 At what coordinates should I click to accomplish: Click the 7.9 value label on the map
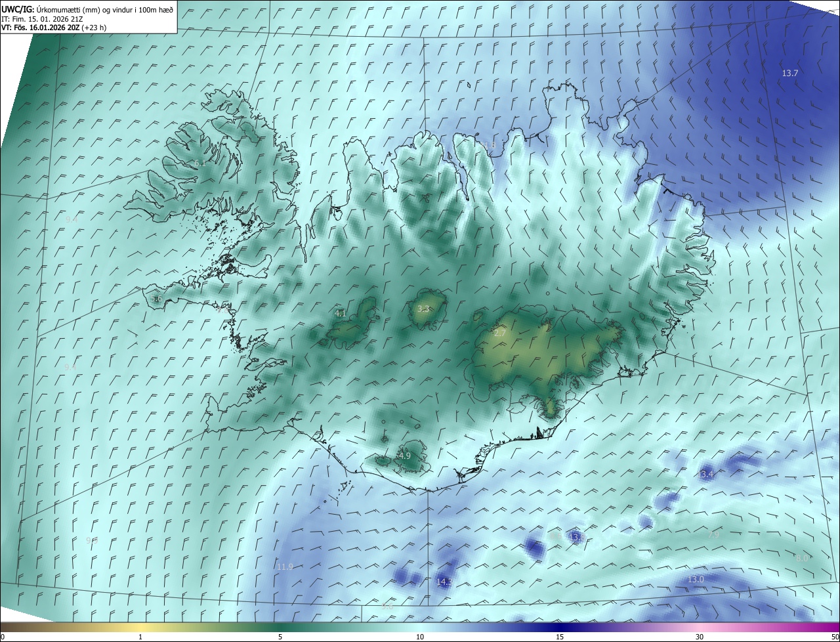point(713,536)
